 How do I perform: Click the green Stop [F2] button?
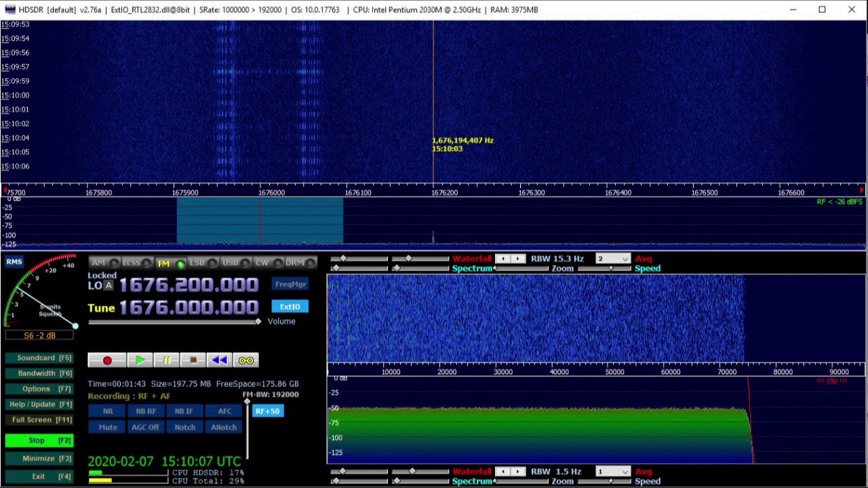(x=39, y=441)
